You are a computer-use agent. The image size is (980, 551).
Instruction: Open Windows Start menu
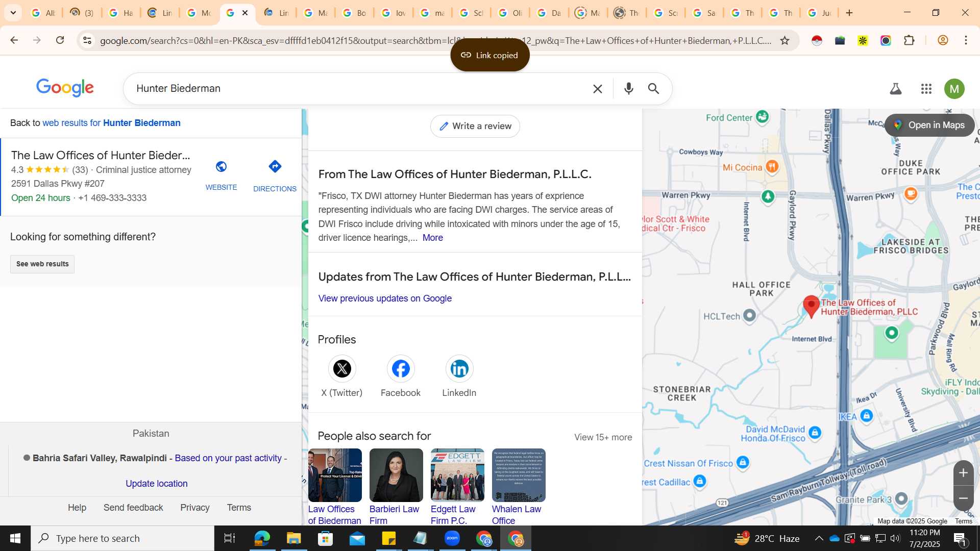pos(15,538)
